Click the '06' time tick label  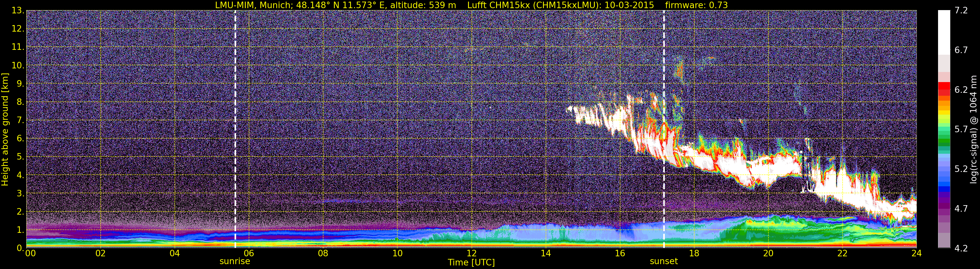249,253
